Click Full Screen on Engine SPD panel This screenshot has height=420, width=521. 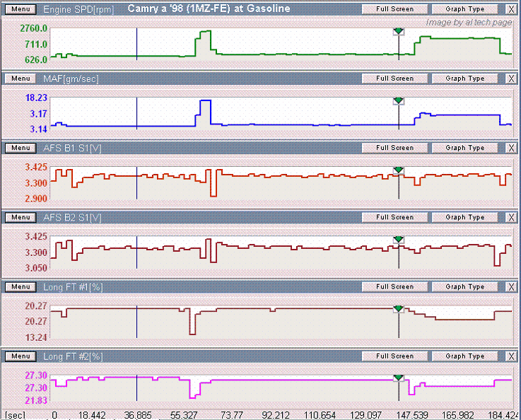pyautogui.click(x=394, y=9)
